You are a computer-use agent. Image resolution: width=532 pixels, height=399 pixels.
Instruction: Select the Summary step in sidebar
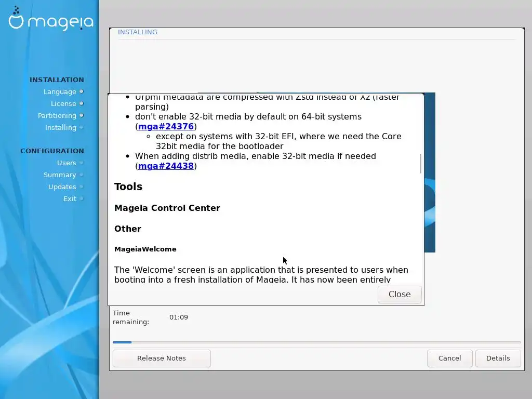(60, 175)
